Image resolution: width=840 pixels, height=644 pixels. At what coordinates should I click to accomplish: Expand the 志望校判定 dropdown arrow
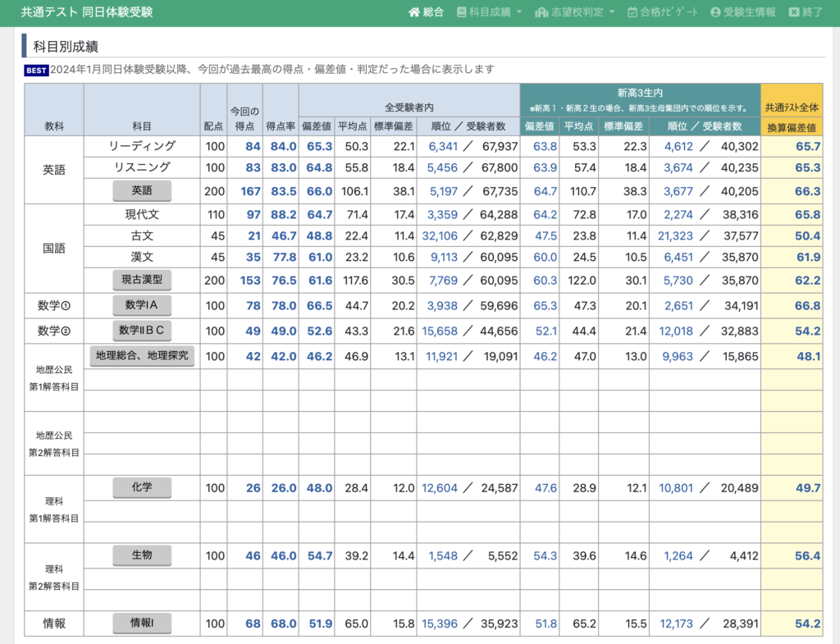coord(612,13)
